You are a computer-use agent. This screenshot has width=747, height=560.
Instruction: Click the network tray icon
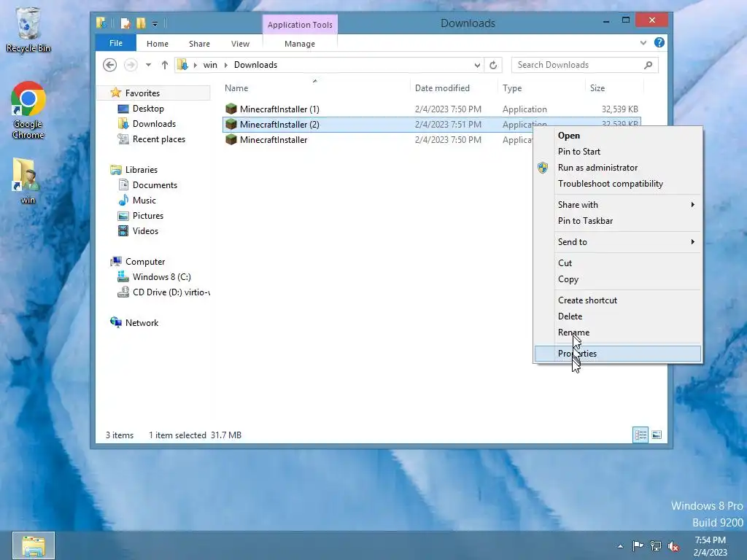pos(656,545)
